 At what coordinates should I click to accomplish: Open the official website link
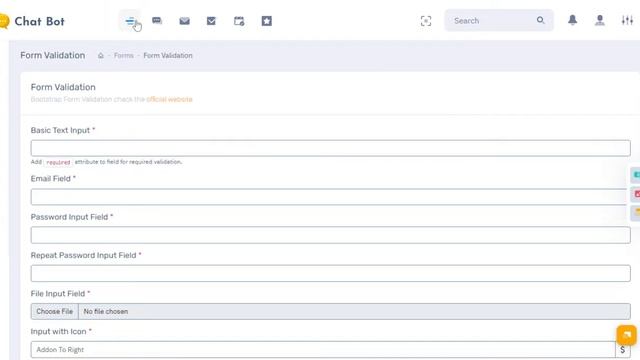[169, 99]
